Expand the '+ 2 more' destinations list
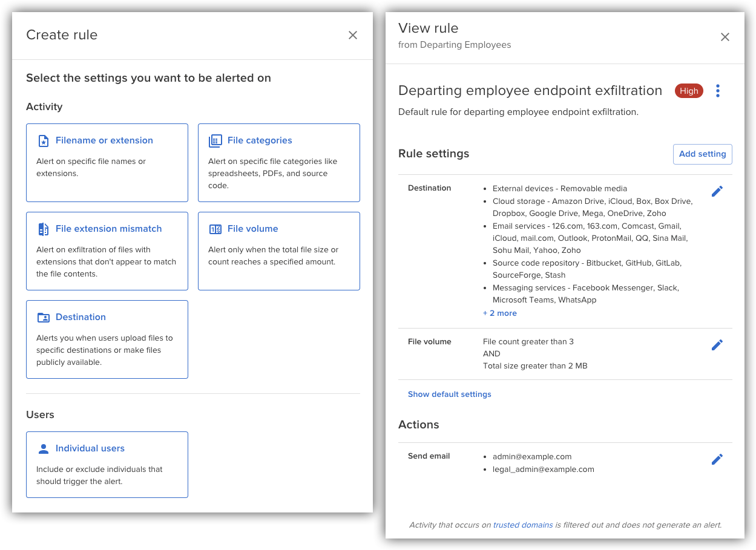 tap(500, 313)
